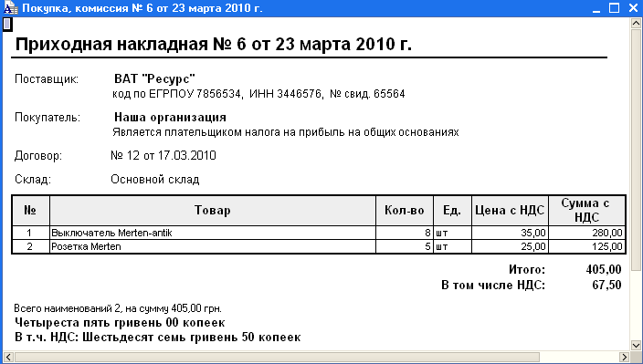
Task: Click quantity 8 for Выключатель Merten-antik
Action: [405, 233]
